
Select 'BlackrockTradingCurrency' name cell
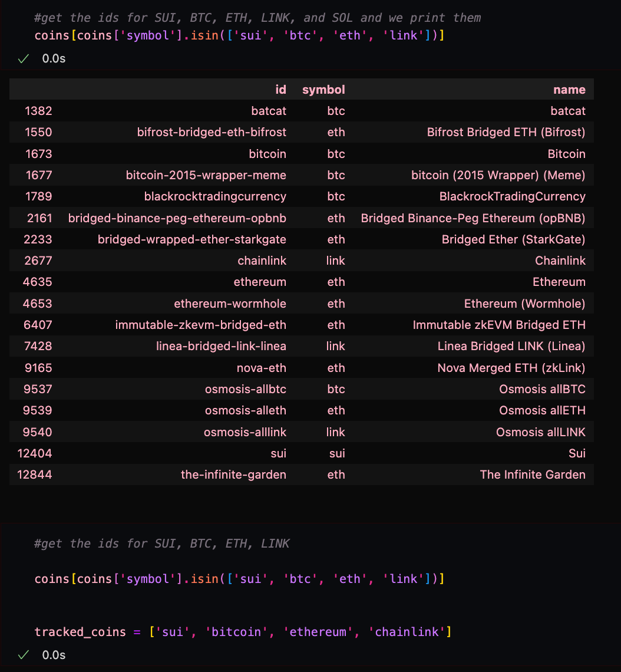[x=512, y=196]
